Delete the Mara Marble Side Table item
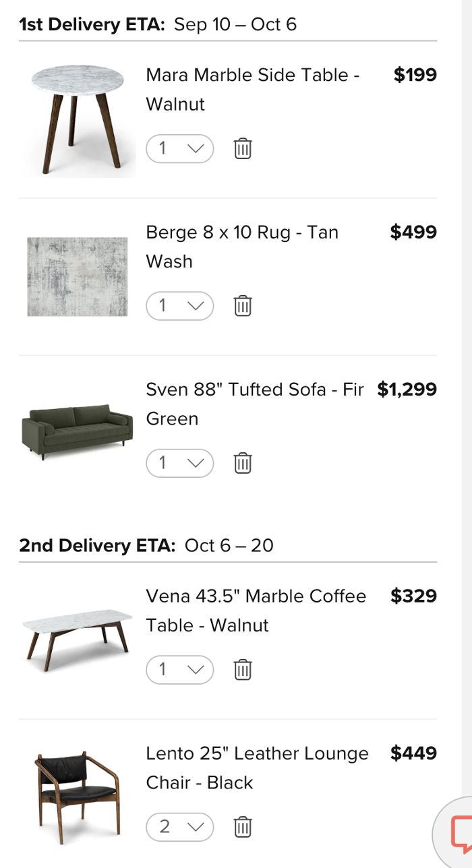Screen dimensions: 472x868 243,148
